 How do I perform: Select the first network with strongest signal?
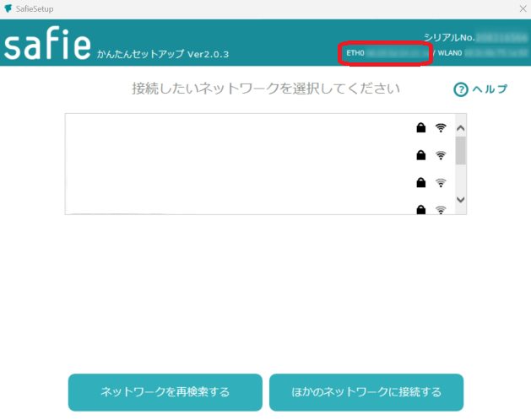(x=260, y=127)
